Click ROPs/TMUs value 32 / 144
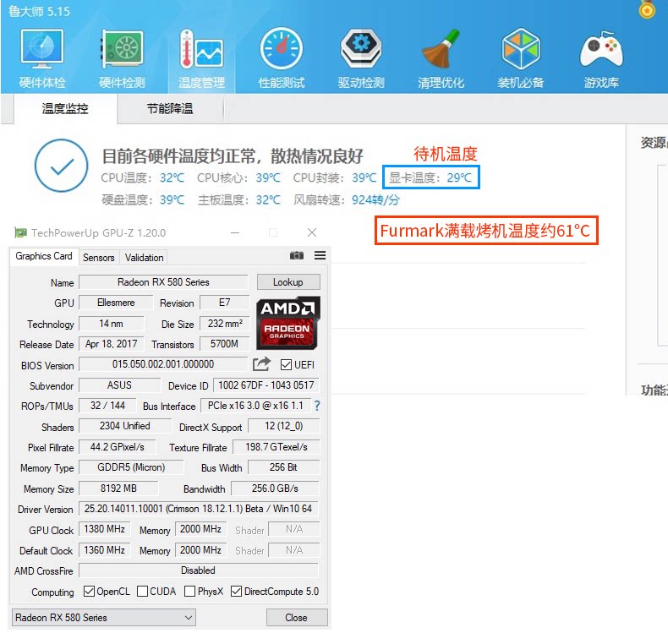This screenshot has width=668, height=644. pyautogui.click(x=107, y=406)
